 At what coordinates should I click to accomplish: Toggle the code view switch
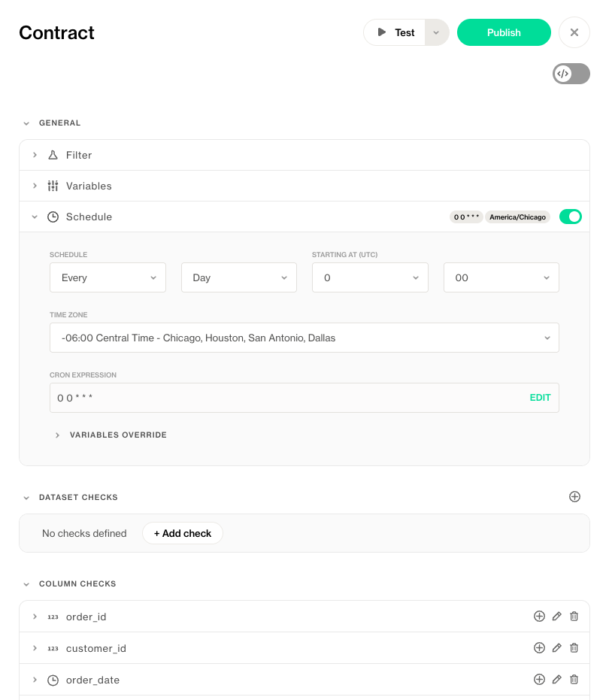point(571,74)
